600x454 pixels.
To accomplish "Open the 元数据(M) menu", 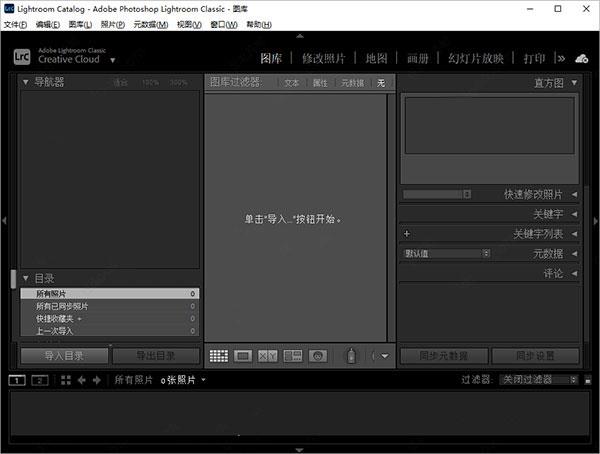I will click(x=151, y=25).
